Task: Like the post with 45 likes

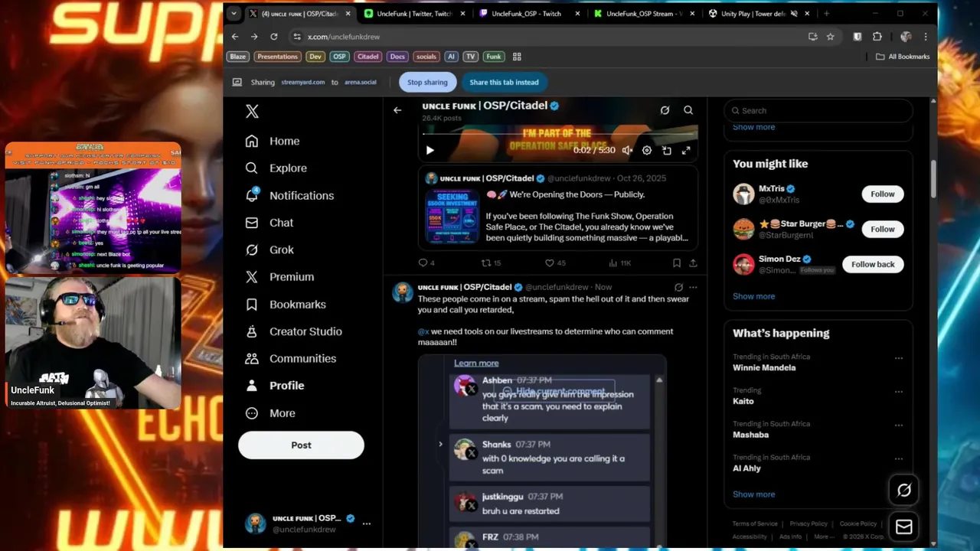Action: coord(555,263)
